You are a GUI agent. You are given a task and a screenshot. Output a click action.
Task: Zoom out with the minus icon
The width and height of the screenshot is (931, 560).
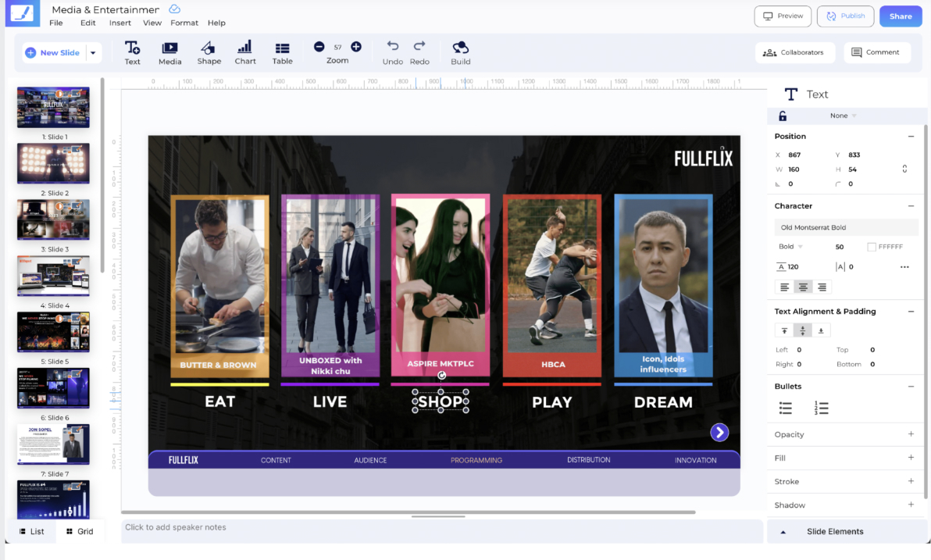pyautogui.click(x=319, y=46)
